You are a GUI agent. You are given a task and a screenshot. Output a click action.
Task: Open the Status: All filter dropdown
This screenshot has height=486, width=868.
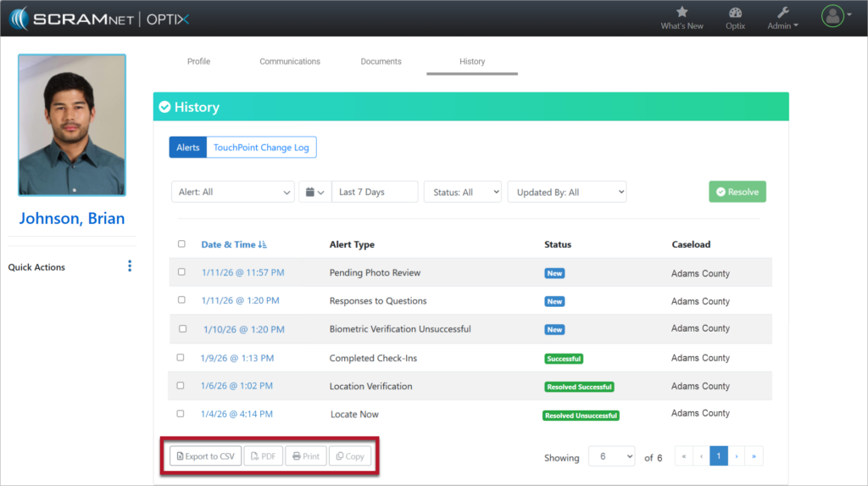(x=462, y=193)
